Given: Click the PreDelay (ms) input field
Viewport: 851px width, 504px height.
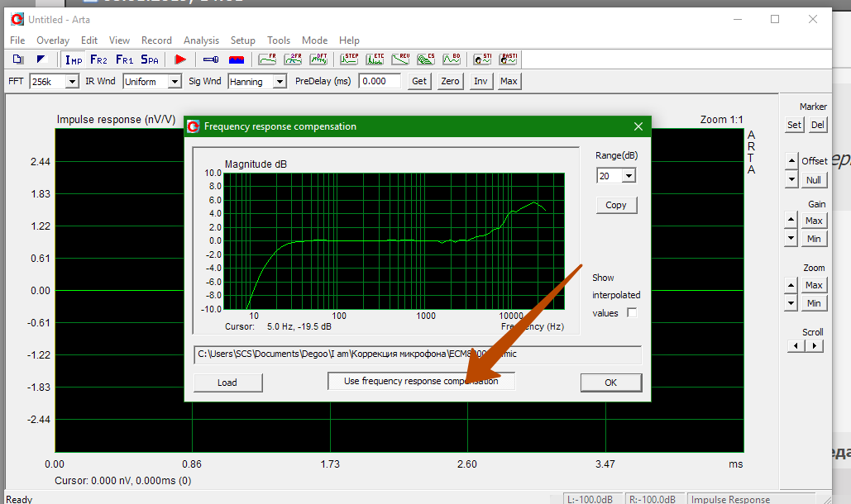Looking at the screenshot, I should coord(380,81).
